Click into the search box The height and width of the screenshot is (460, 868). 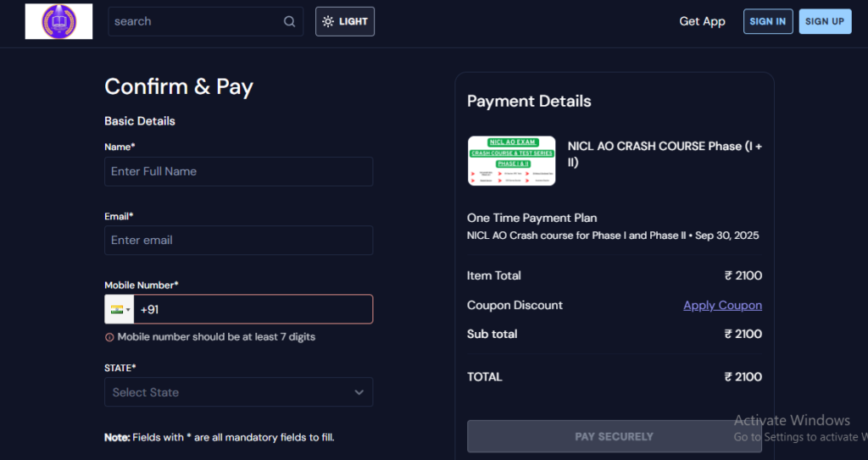pyautogui.click(x=205, y=21)
